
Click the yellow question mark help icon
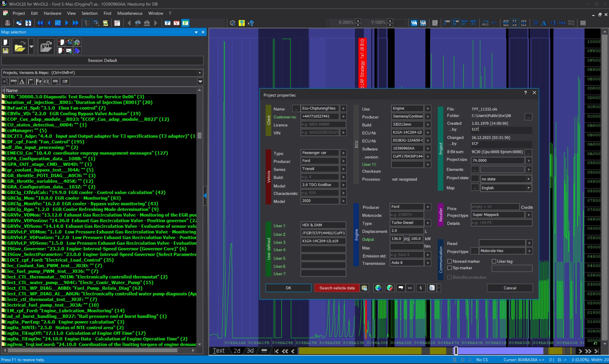click(242, 23)
